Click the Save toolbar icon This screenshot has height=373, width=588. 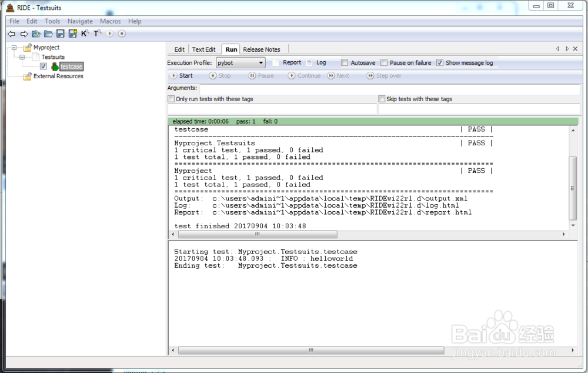(x=61, y=34)
